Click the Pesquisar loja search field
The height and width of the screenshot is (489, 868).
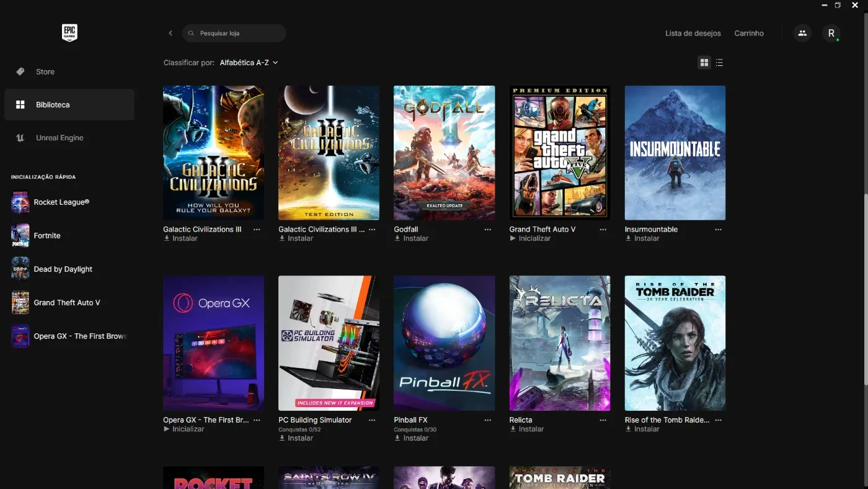click(x=234, y=33)
